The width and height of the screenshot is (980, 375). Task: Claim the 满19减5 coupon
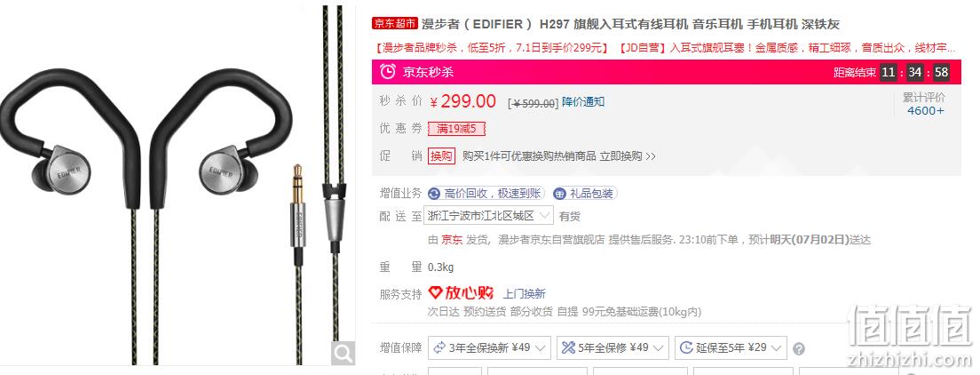pyautogui.click(x=457, y=129)
